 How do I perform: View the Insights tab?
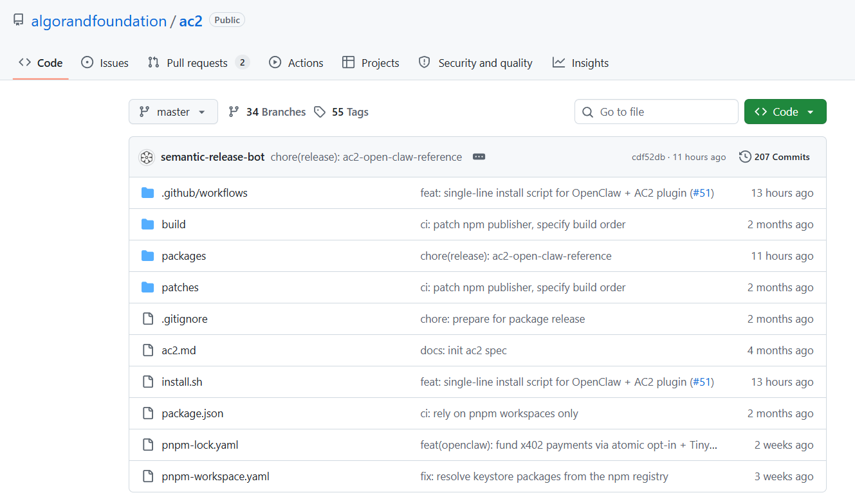(580, 63)
